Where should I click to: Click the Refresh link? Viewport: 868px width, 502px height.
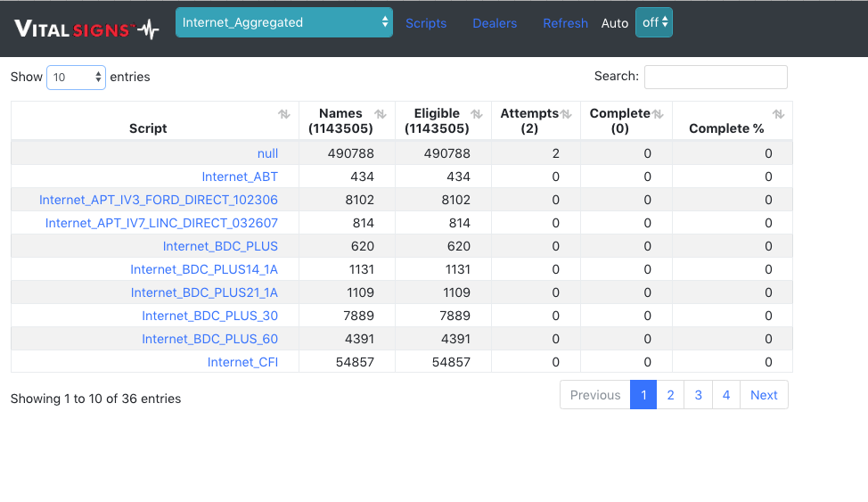pyautogui.click(x=565, y=23)
